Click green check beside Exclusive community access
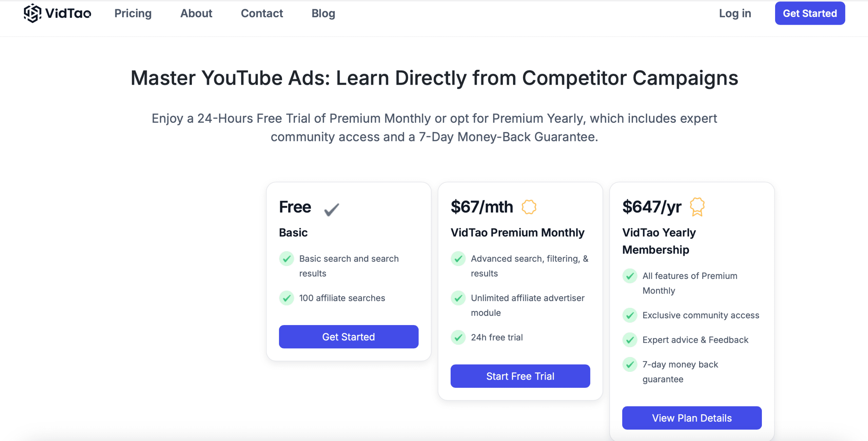Screen dimensions: 868x441 (x=630, y=316)
